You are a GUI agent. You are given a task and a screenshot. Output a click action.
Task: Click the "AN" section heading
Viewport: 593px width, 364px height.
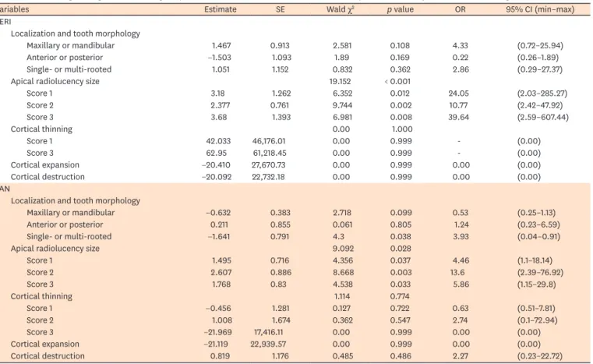click(x=5, y=189)
